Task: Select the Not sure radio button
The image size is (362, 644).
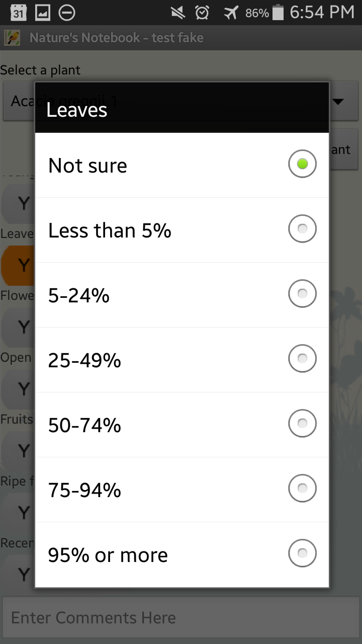Action: click(302, 164)
